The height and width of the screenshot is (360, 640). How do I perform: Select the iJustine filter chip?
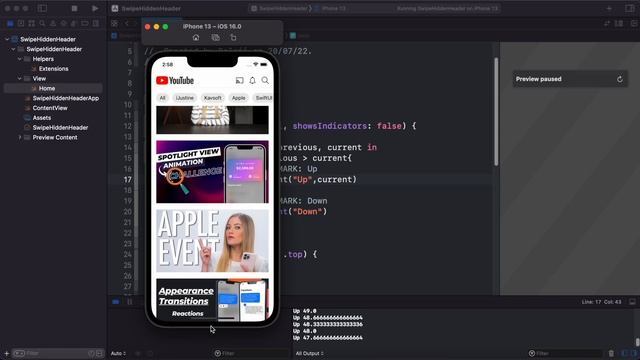pyautogui.click(x=184, y=98)
